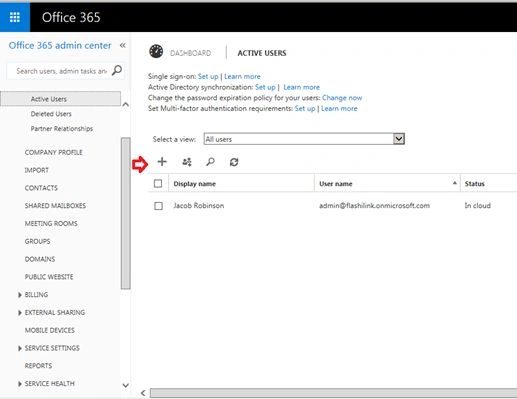Open MEETING ROOMS
Viewport: 517px width, 399px height.
point(51,224)
